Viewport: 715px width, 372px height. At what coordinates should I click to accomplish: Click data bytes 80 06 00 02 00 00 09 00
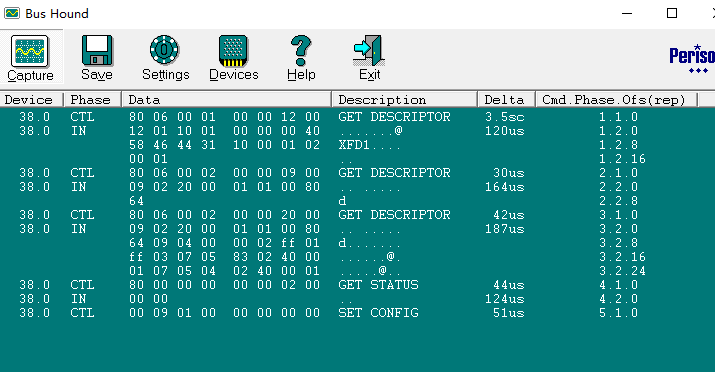point(224,173)
